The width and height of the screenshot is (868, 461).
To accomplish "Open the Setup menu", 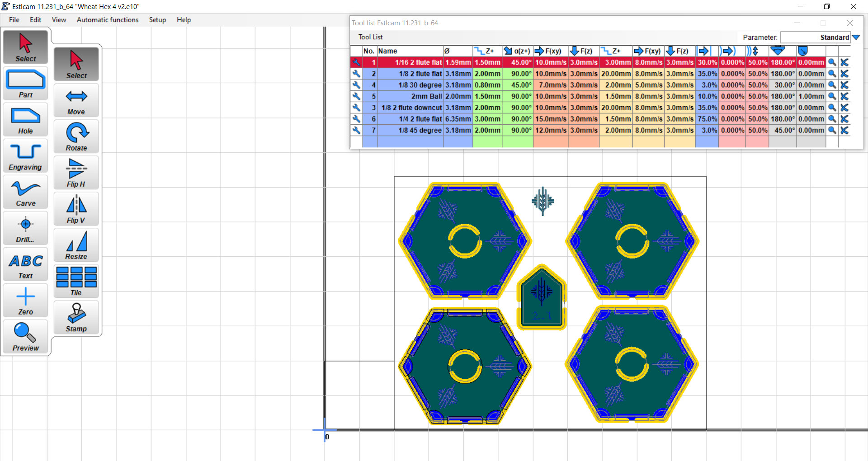I will click(157, 20).
